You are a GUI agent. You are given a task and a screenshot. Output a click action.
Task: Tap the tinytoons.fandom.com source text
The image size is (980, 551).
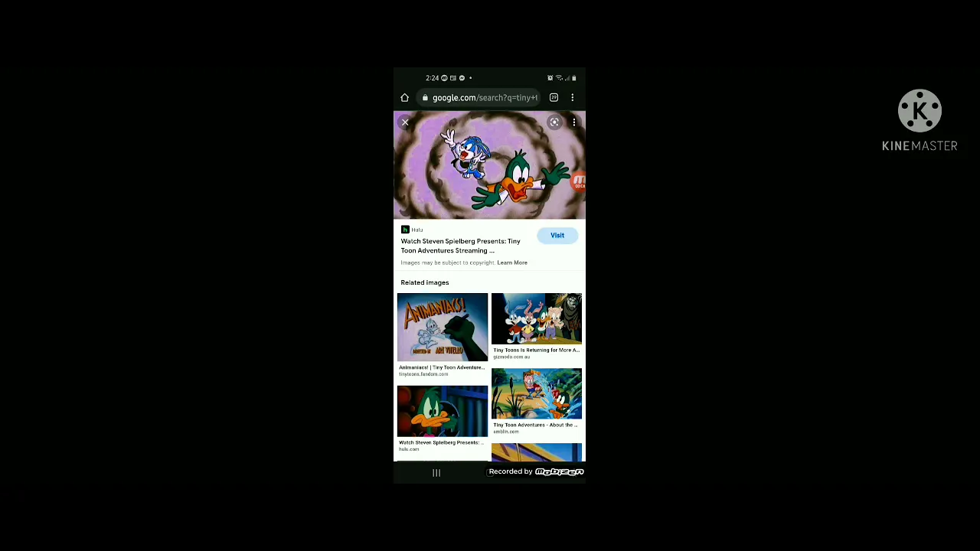click(x=423, y=374)
